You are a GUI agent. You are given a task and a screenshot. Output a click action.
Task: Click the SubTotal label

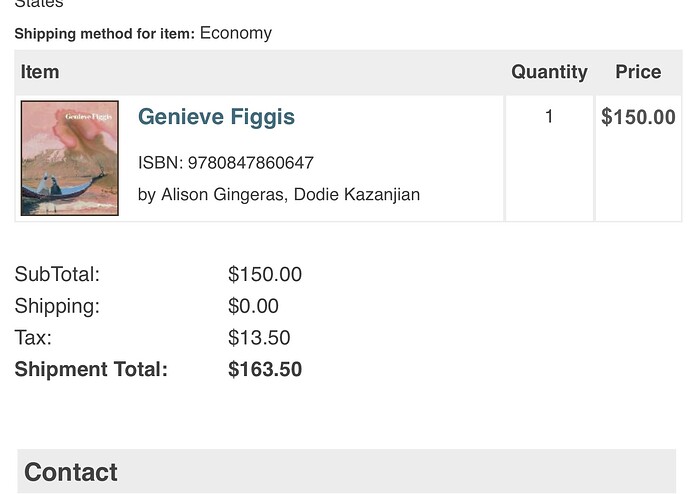tap(57, 274)
